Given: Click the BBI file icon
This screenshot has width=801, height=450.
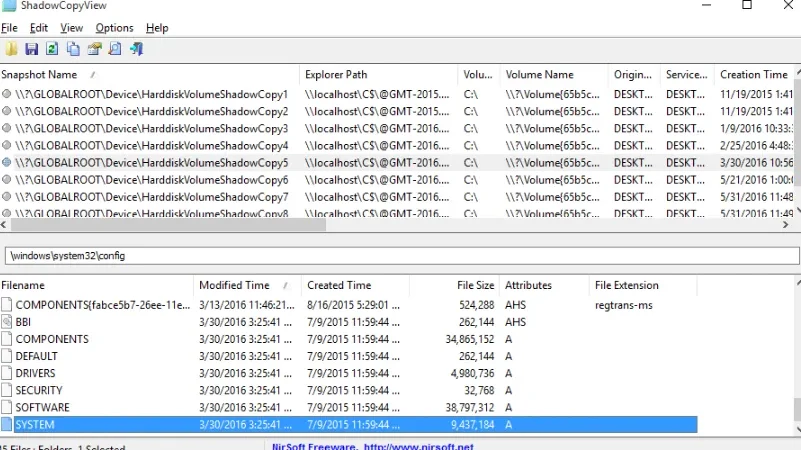Looking at the screenshot, I should tap(7, 322).
